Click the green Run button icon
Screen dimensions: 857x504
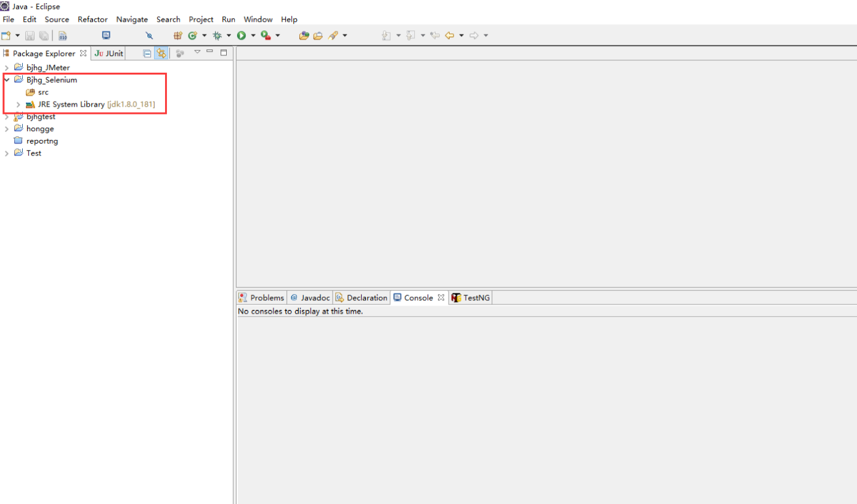point(242,36)
